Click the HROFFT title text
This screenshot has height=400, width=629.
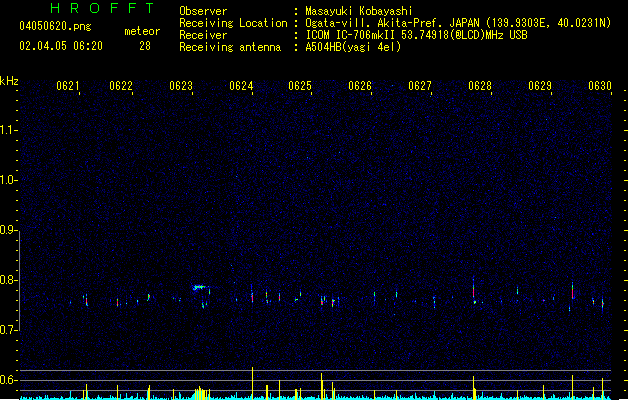(102, 8)
